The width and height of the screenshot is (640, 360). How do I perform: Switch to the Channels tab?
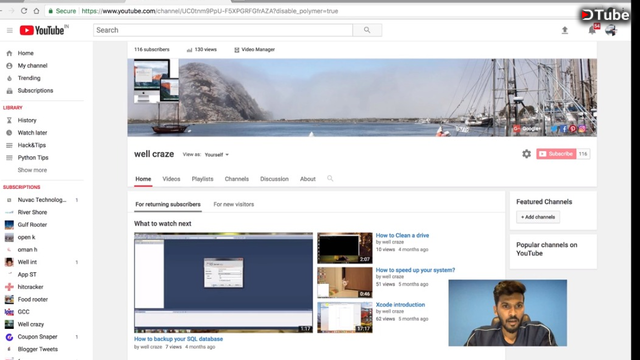pos(237,179)
